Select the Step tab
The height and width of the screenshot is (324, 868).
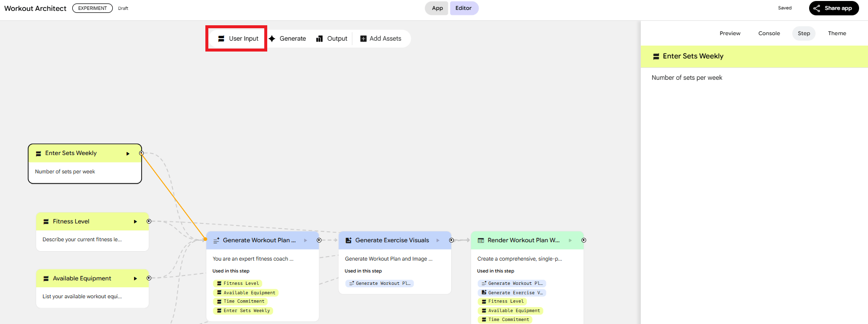[804, 33]
